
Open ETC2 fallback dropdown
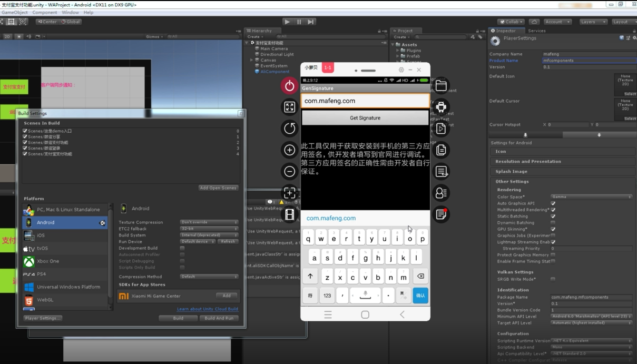click(x=209, y=229)
